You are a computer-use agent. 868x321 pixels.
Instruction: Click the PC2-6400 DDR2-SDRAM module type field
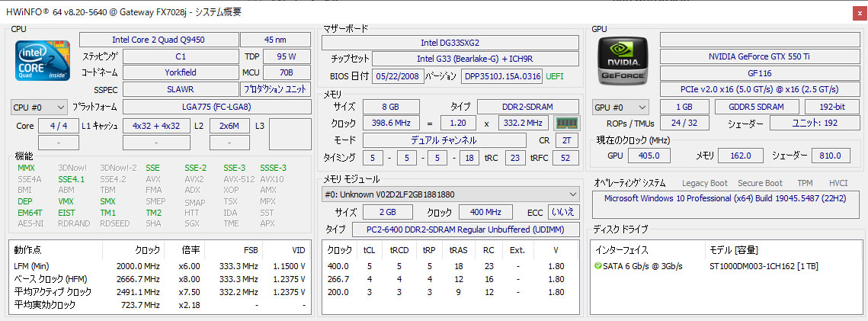click(x=466, y=230)
